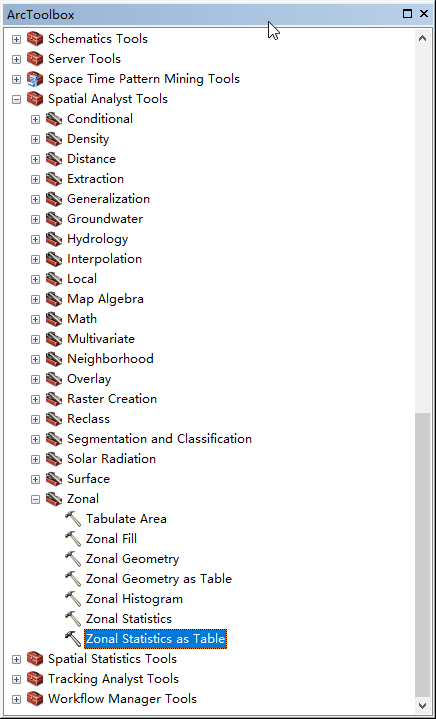Expand the Tracking Analyst Tools toolbox

pyautogui.click(x=17, y=679)
